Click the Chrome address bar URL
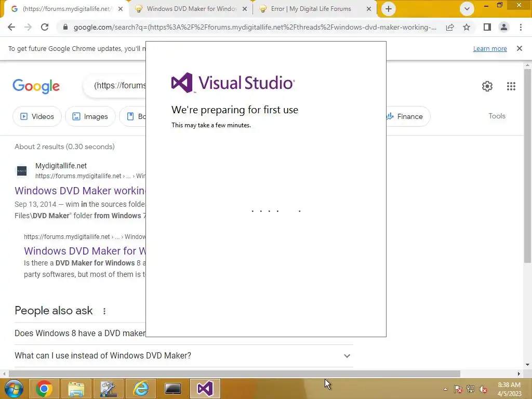 coord(255,27)
